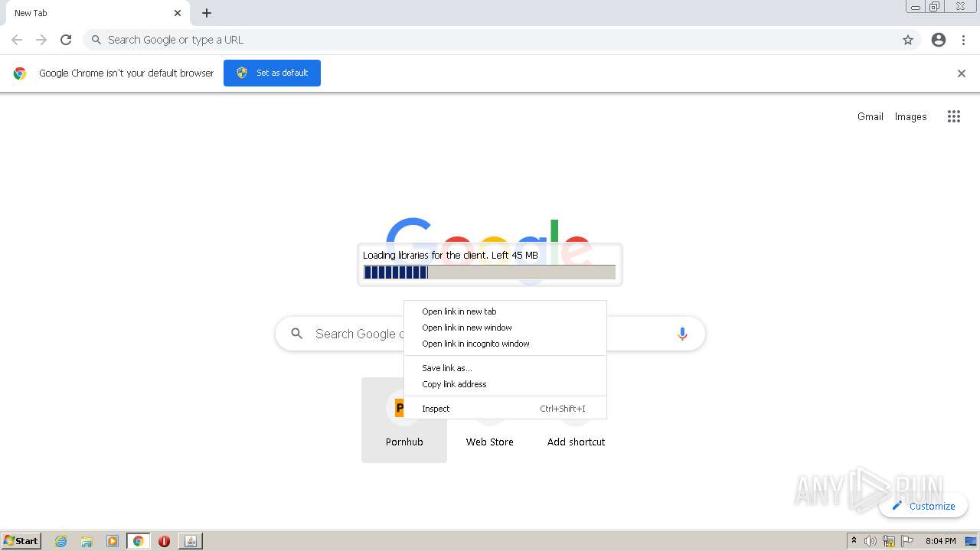Start voice search with microphone icon

682,334
